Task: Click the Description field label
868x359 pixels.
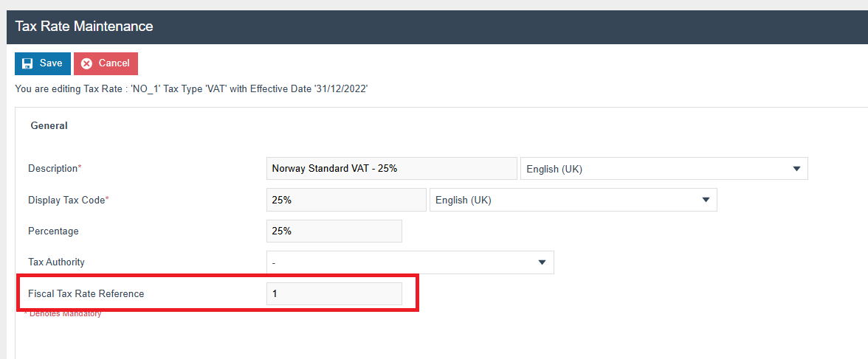Action: (x=54, y=169)
